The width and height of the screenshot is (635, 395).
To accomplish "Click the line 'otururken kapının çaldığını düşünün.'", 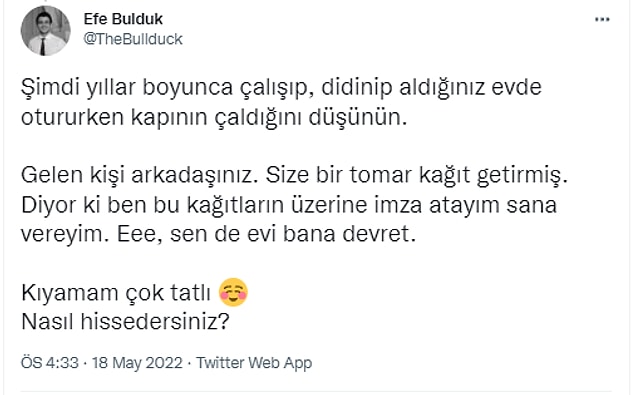I will [x=214, y=118].
